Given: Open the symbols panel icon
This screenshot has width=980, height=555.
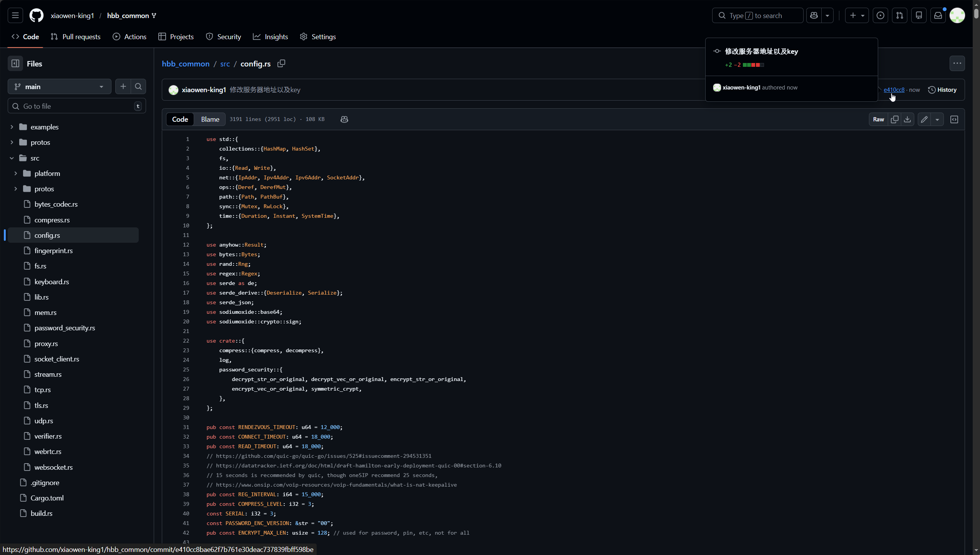Looking at the screenshot, I should pyautogui.click(x=954, y=119).
